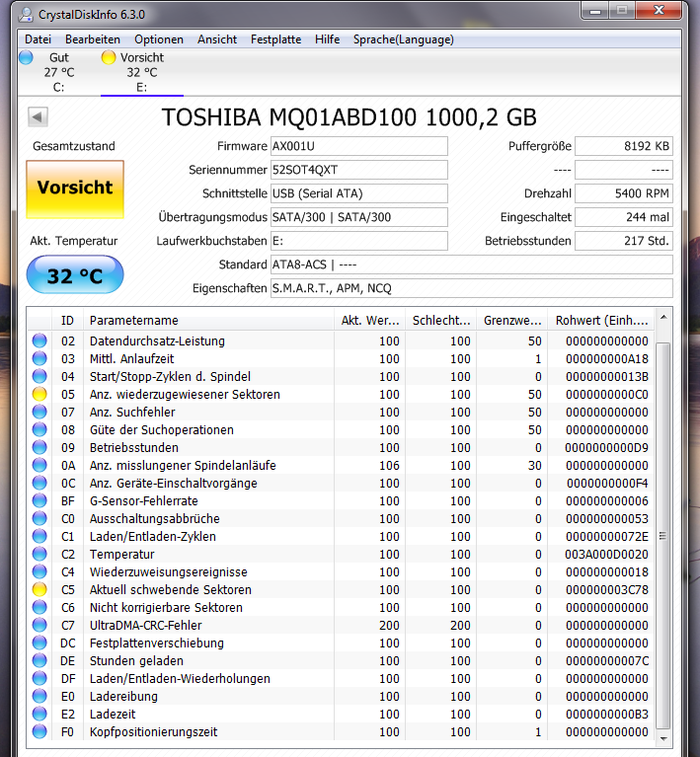Click the blue status icon for row 09 Betriebsstunden
Image resolution: width=700 pixels, height=757 pixels.
[x=39, y=447]
